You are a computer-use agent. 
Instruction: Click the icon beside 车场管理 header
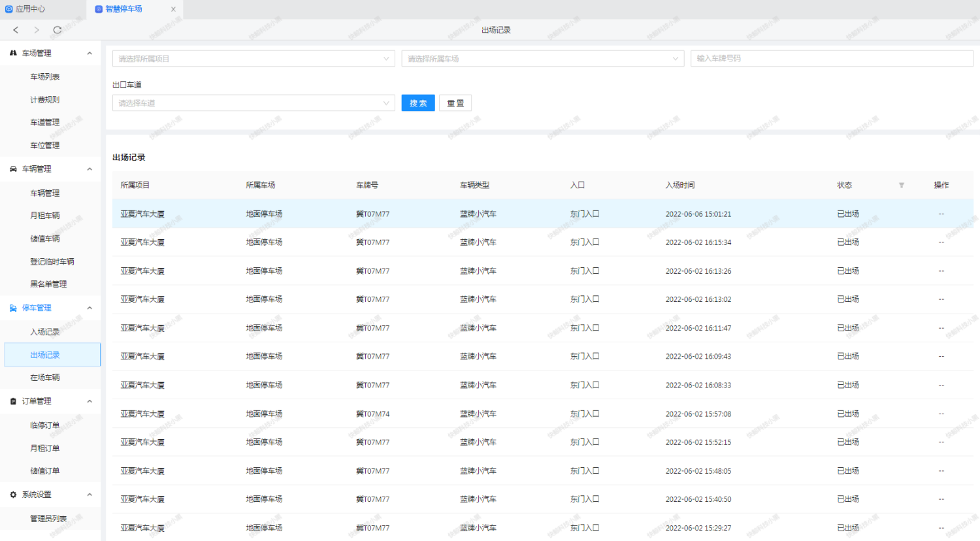(x=13, y=53)
